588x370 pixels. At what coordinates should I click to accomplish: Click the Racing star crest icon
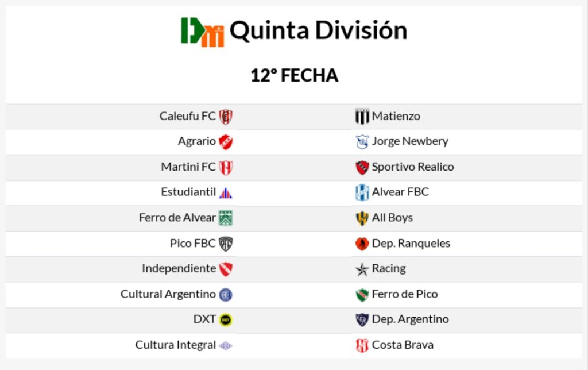(x=362, y=269)
